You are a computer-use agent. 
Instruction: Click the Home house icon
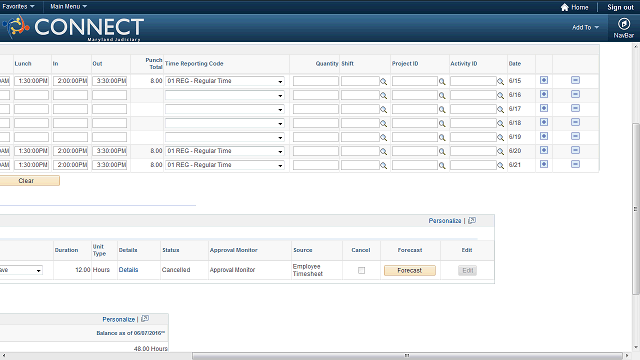coord(564,7)
